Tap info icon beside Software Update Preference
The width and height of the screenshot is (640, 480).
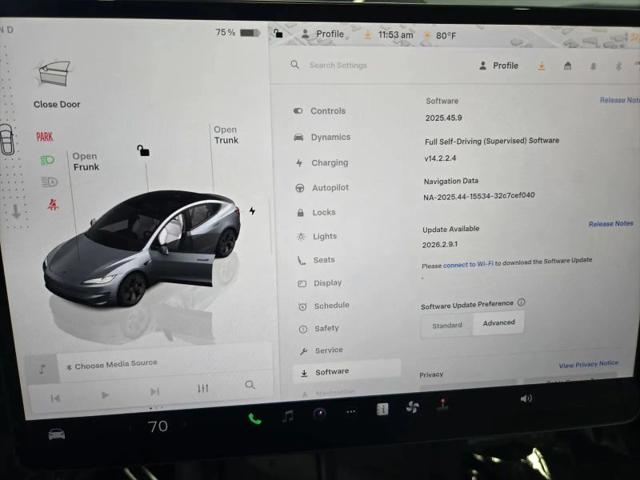[521, 302]
